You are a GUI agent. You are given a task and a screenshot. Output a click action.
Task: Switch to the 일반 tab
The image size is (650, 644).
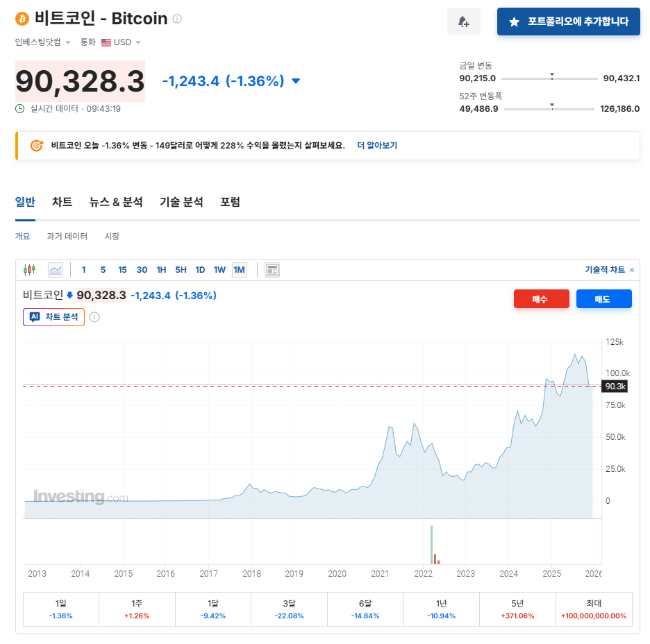25,202
